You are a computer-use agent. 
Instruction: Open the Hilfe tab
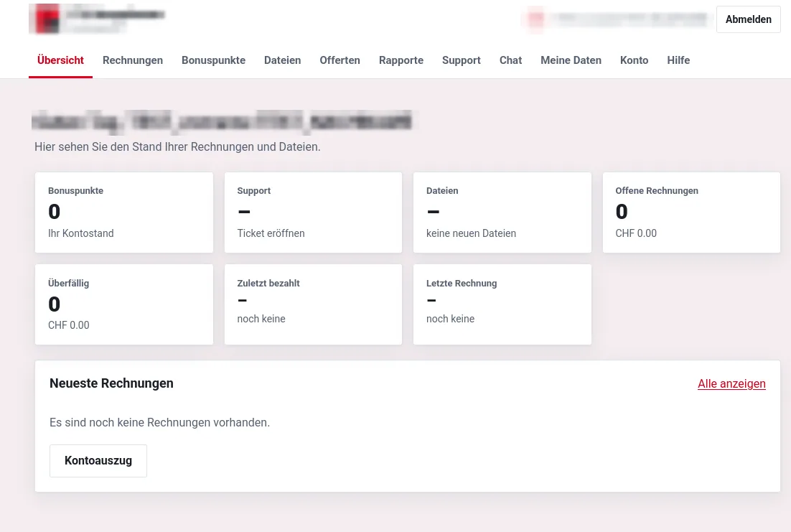coord(678,60)
